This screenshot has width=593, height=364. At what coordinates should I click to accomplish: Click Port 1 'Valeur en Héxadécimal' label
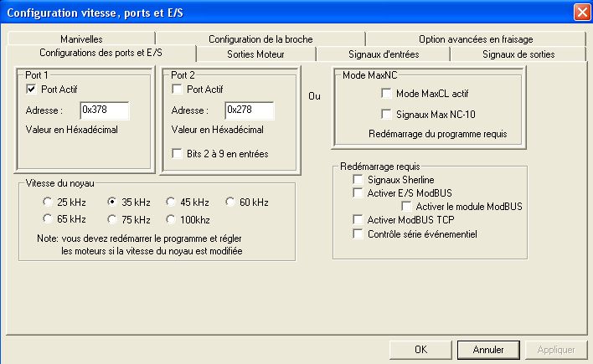(x=71, y=130)
